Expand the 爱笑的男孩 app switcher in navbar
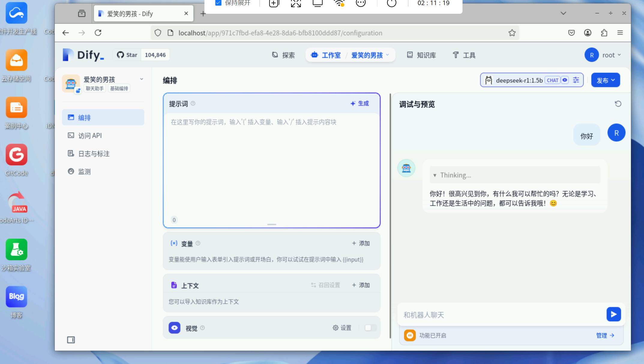 click(370, 55)
